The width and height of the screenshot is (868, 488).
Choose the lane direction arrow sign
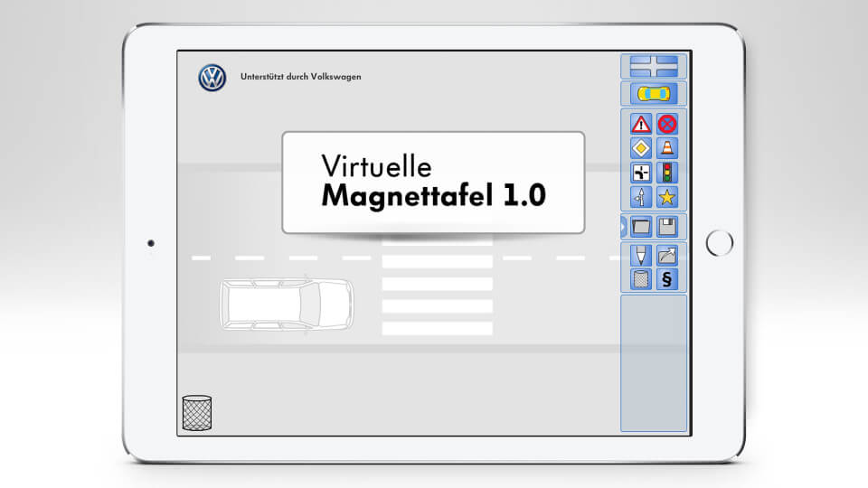point(640,197)
